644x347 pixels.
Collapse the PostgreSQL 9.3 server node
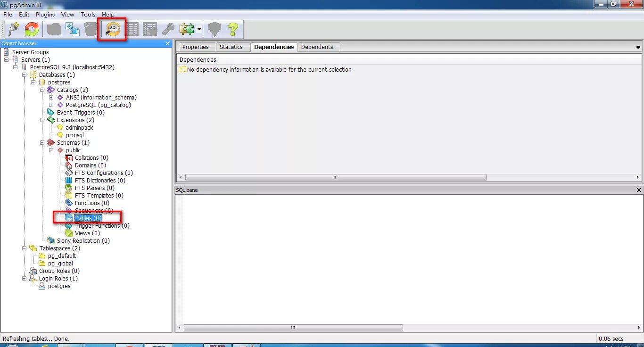click(16, 67)
